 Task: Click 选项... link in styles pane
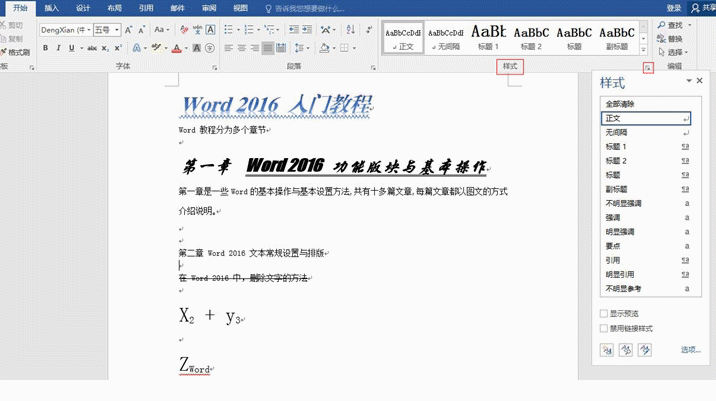pyautogui.click(x=690, y=350)
